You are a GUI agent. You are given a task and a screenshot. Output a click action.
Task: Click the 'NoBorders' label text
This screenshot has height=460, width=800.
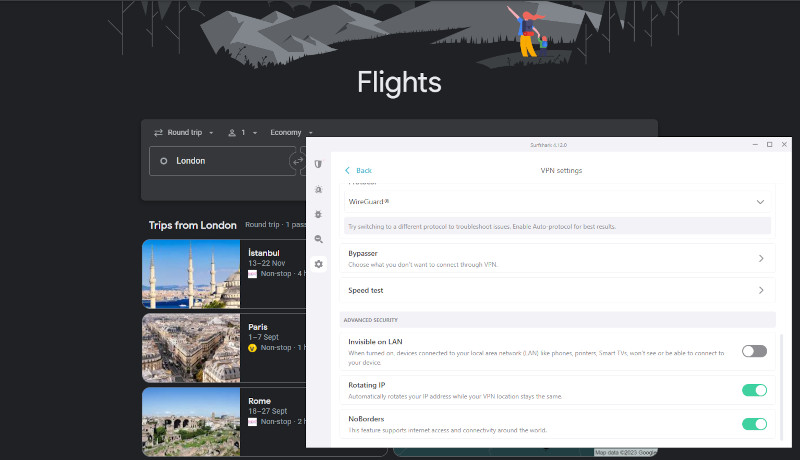point(366,419)
